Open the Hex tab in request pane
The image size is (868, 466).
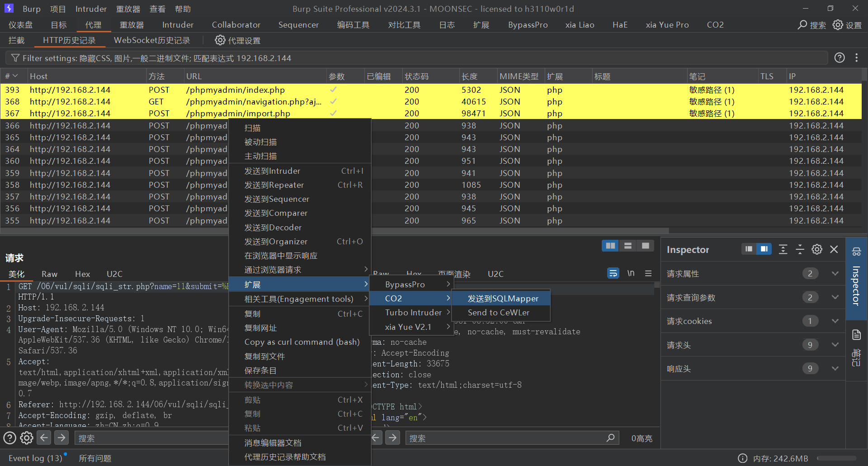82,274
